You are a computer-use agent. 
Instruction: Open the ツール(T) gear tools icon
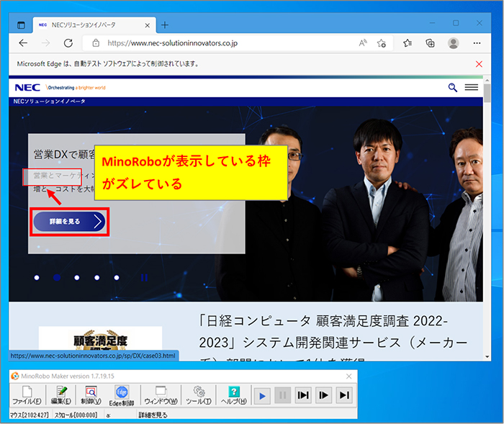tap(199, 394)
